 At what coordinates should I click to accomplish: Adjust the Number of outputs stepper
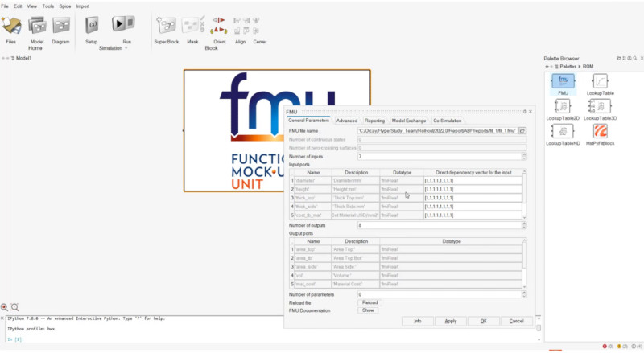[524, 225]
